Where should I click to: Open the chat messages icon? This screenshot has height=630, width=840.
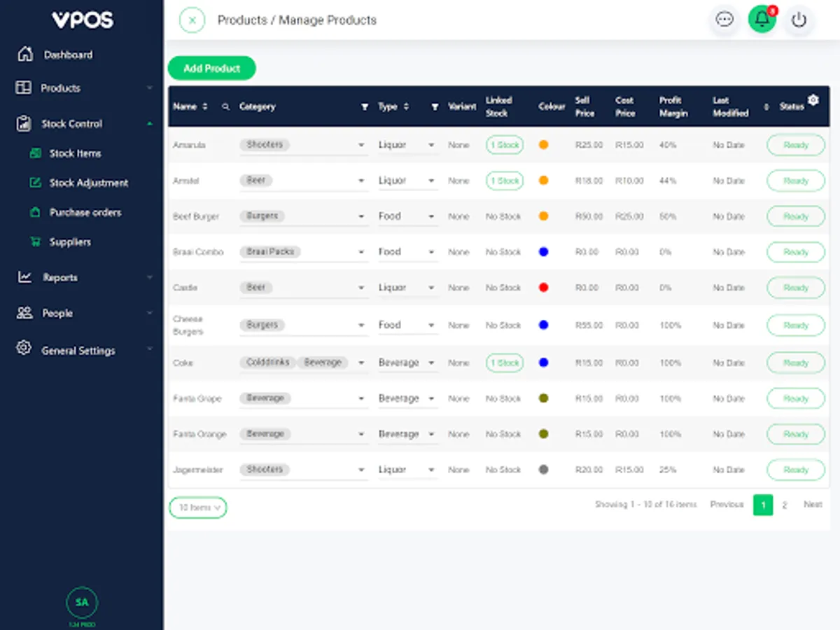click(x=724, y=20)
